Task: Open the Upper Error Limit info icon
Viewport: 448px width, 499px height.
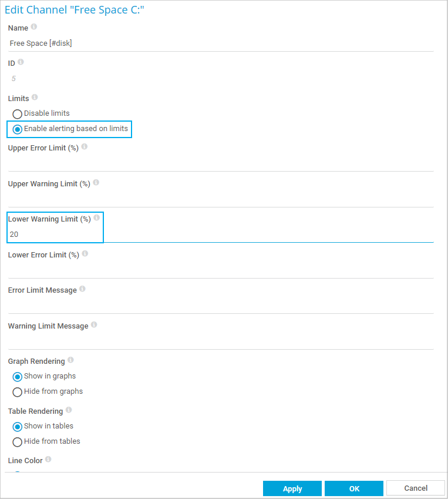Action: pos(85,147)
